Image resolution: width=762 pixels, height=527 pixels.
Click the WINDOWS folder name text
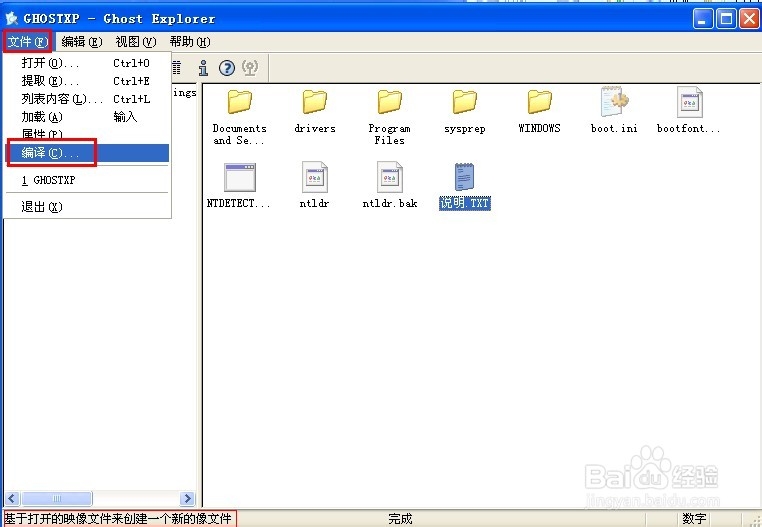[x=539, y=128]
